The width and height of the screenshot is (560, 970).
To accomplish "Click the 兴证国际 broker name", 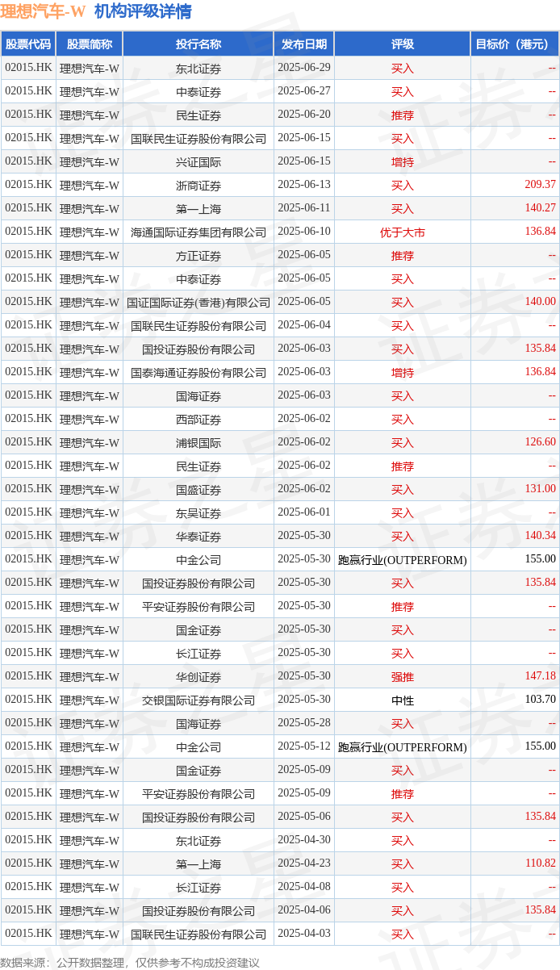I will click(199, 161).
